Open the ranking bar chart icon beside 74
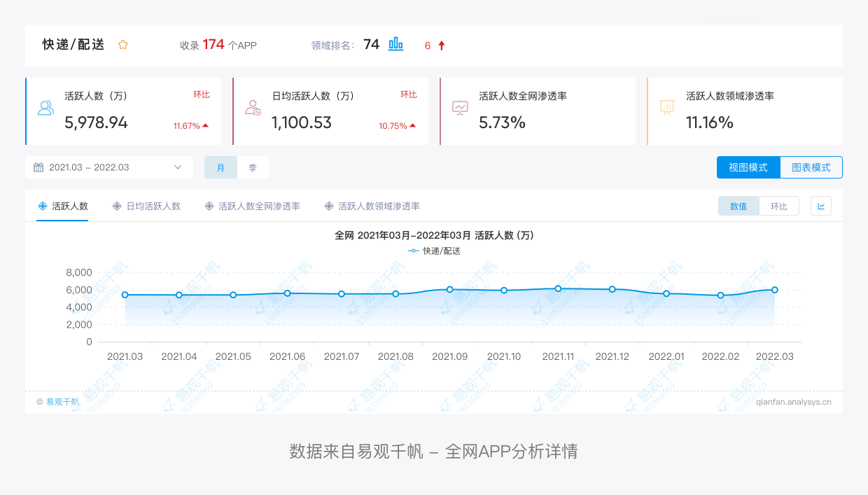Screen dimensions: 868x495 click(x=395, y=44)
